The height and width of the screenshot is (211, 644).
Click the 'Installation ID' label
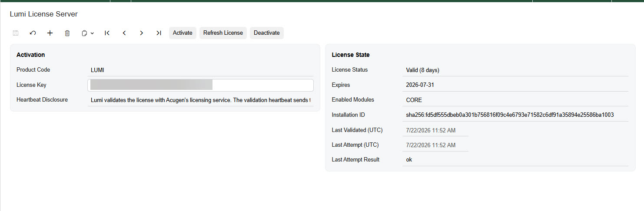[349, 115]
